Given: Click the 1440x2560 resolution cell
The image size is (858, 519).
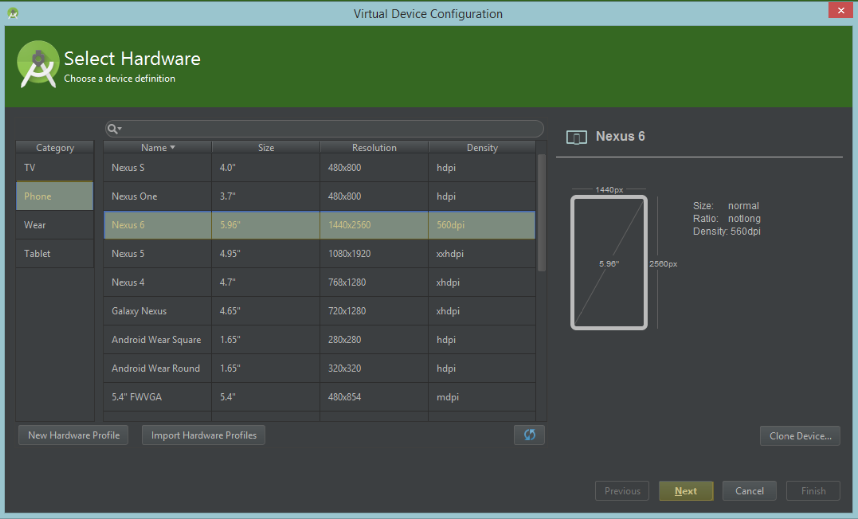Looking at the screenshot, I should (374, 225).
